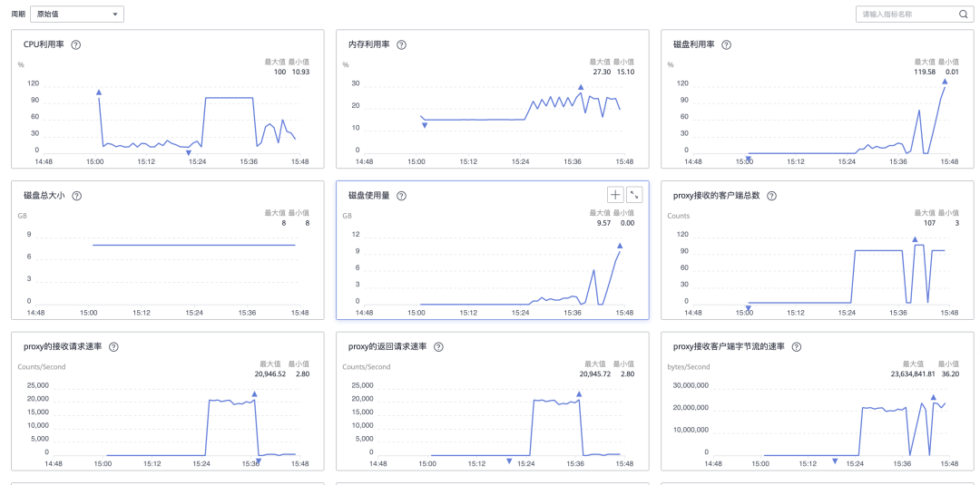Click the search magnifier icon
The height and width of the screenshot is (485, 980).
[963, 15]
